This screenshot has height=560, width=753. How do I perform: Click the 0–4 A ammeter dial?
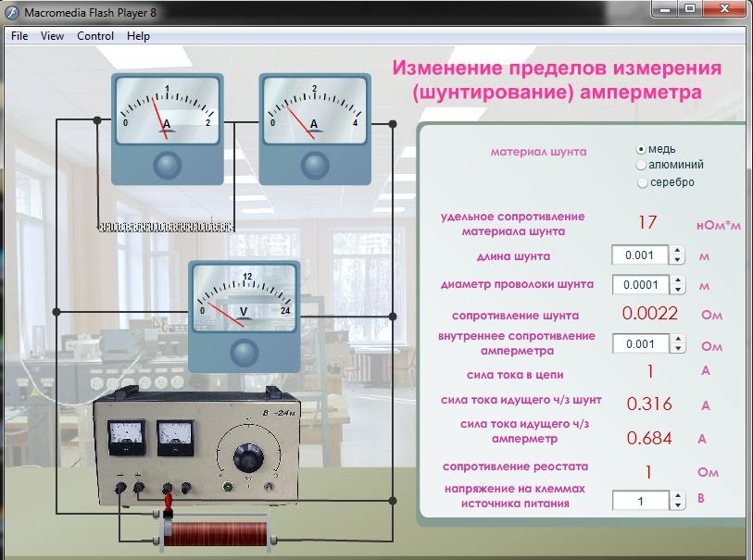(x=315, y=110)
